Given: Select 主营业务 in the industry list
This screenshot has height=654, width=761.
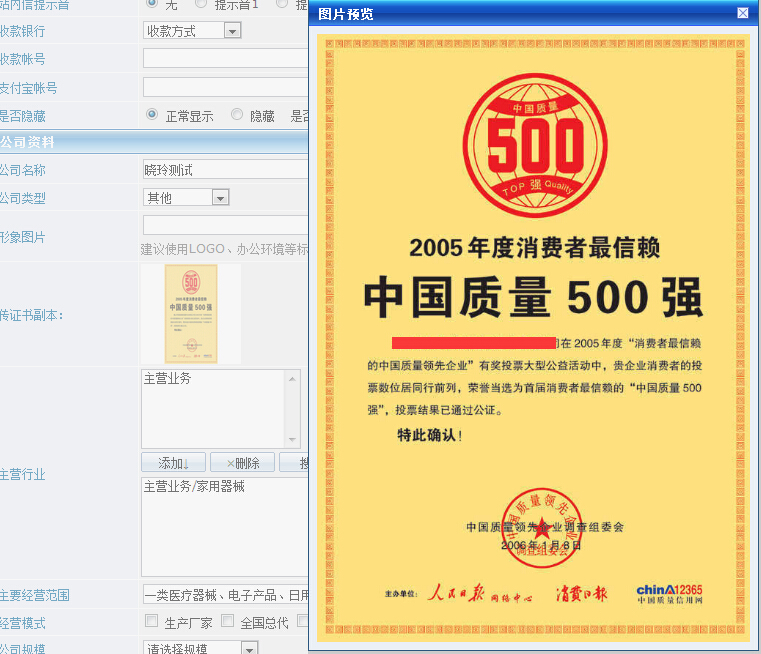Looking at the screenshot, I should 167,378.
